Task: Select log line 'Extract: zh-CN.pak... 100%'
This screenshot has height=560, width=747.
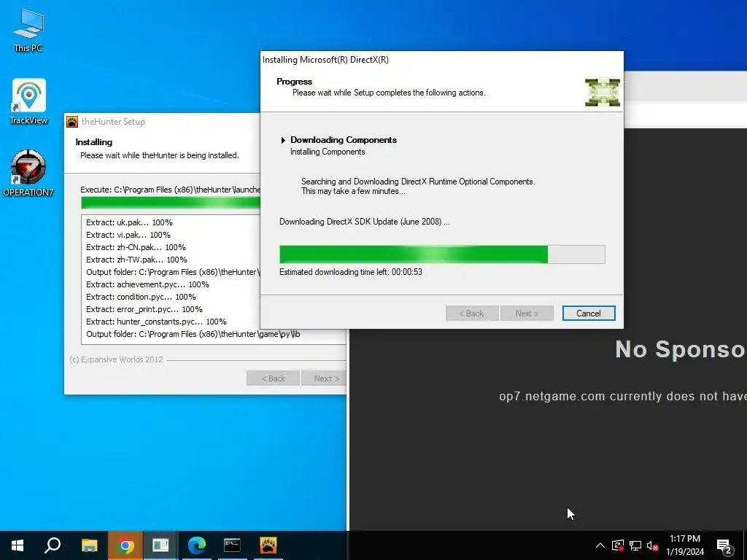Action: (x=136, y=247)
